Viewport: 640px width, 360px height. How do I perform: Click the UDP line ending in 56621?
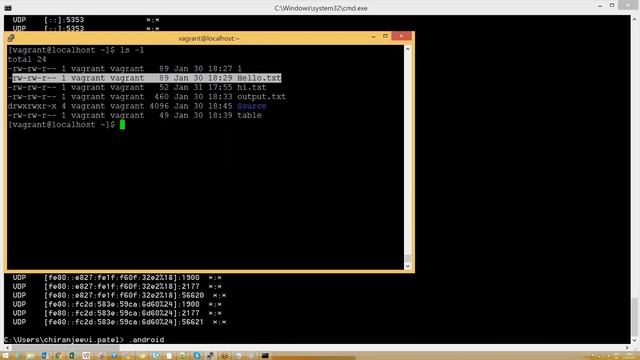click(119, 322)
